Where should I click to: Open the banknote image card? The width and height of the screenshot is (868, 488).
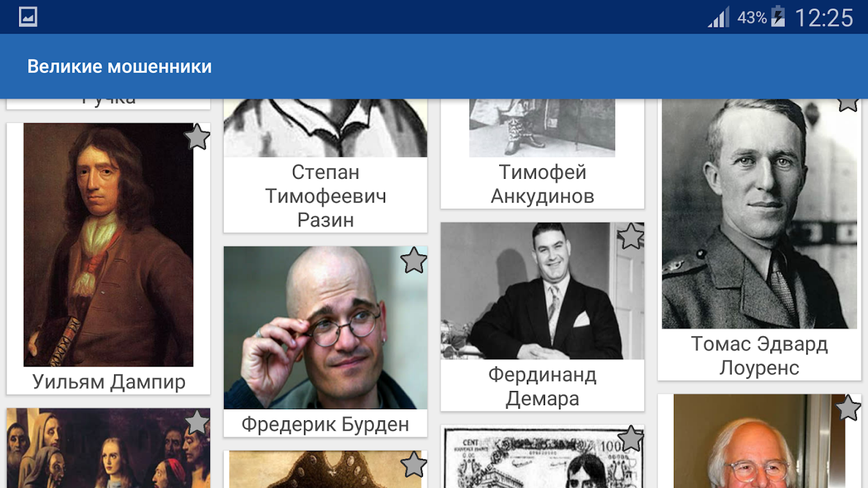543,457
